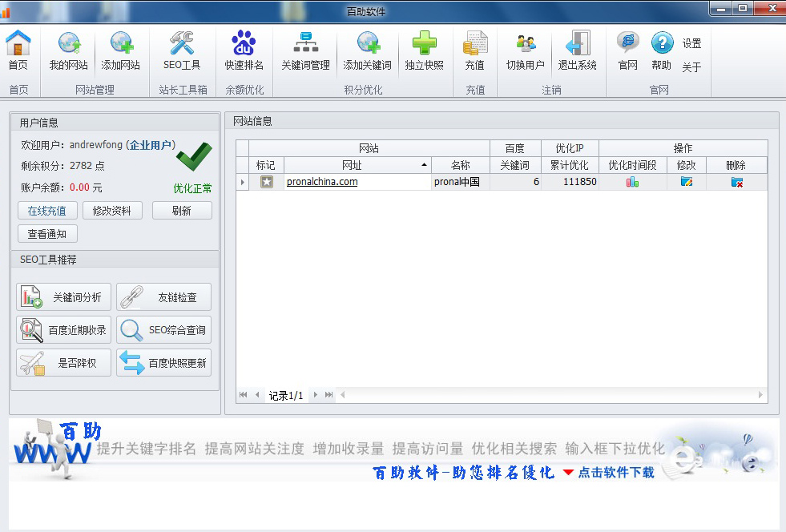This screenshot has height=532, width=786.
Task: Go to last record navigation button
Action: click(x=329, y=395)
